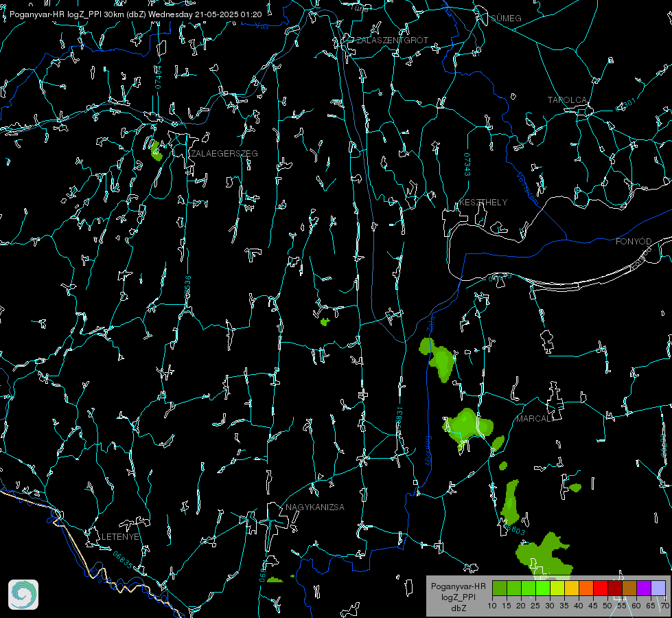
Task: Click the ZALASZENTGRÓT city label
Action: coord(392,41)
